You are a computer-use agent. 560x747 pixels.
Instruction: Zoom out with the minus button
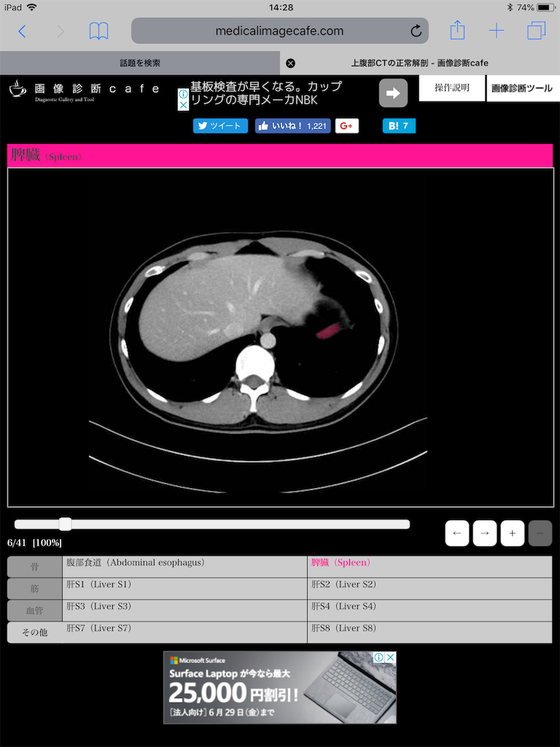coord(540,533)
